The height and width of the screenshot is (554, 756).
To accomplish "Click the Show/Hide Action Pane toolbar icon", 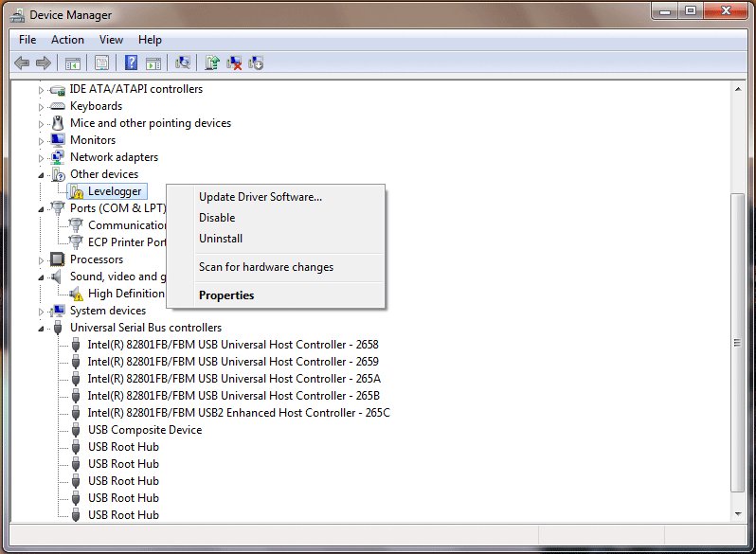I will click(x=153, y=63).
